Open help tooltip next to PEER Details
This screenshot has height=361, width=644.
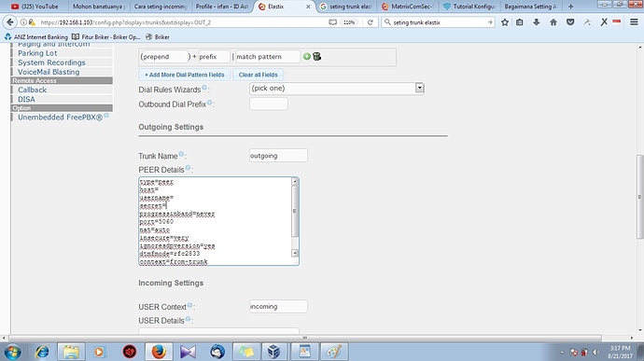point(188,168)
